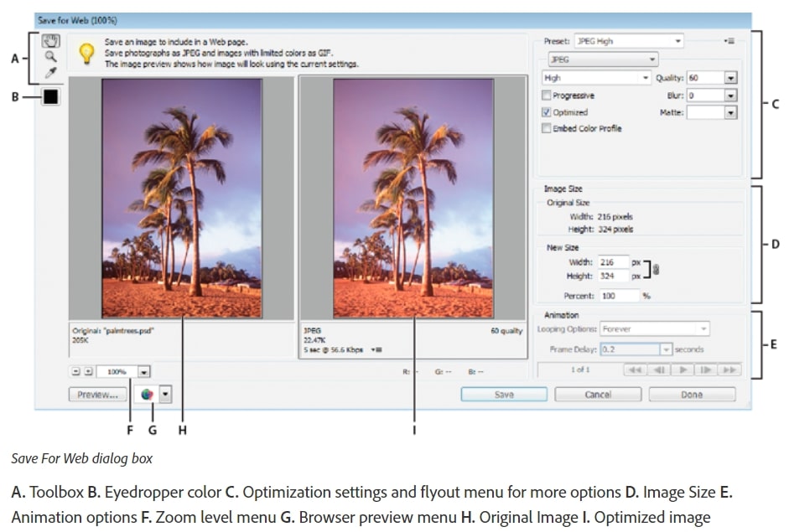Enable Embed Color Profile checkbox
The width and height of the screenshot is (789, 532).
point(546,128)
